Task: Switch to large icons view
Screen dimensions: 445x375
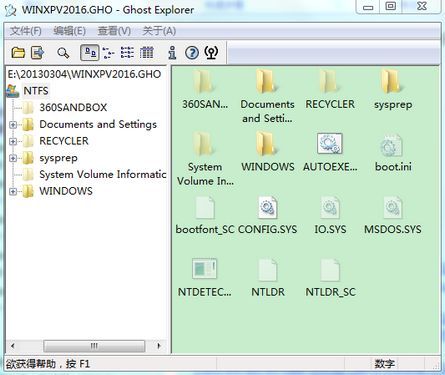Action: tap(90, 53)
